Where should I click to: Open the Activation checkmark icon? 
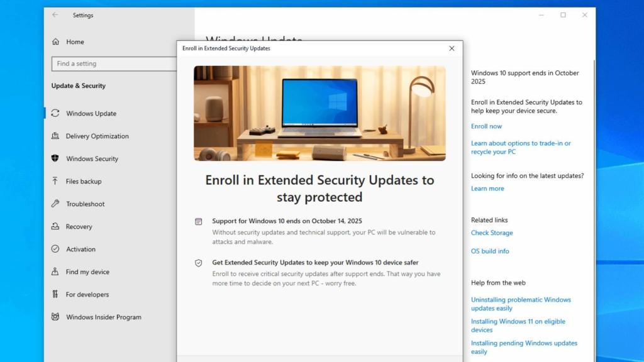point(55,249)
